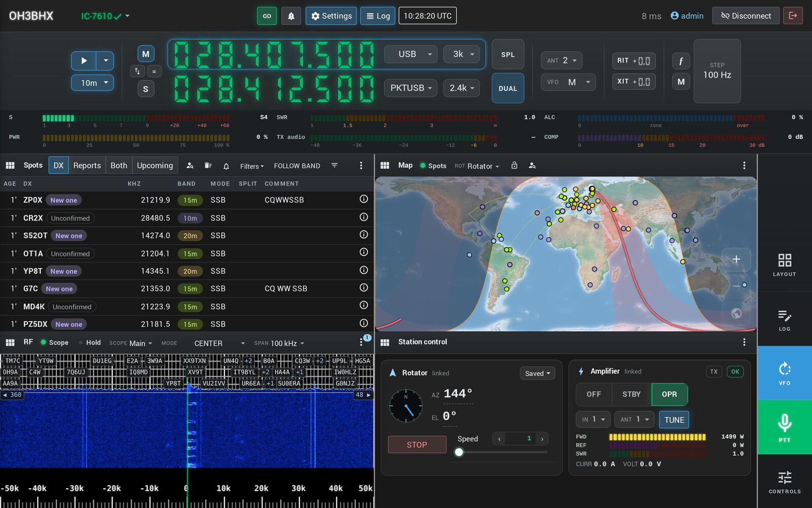The height and width of the screenshot is (508, 812).
Task: Open Settings
Action: [x=331, y=16]
